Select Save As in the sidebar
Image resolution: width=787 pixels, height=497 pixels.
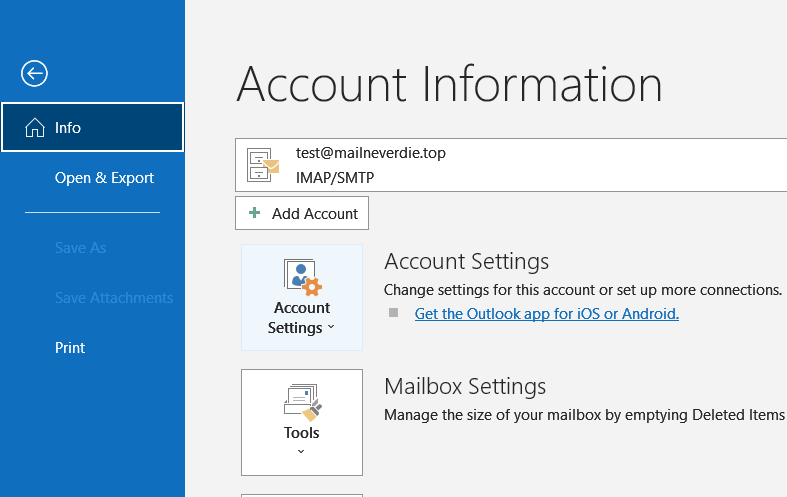tap(80, 248)
